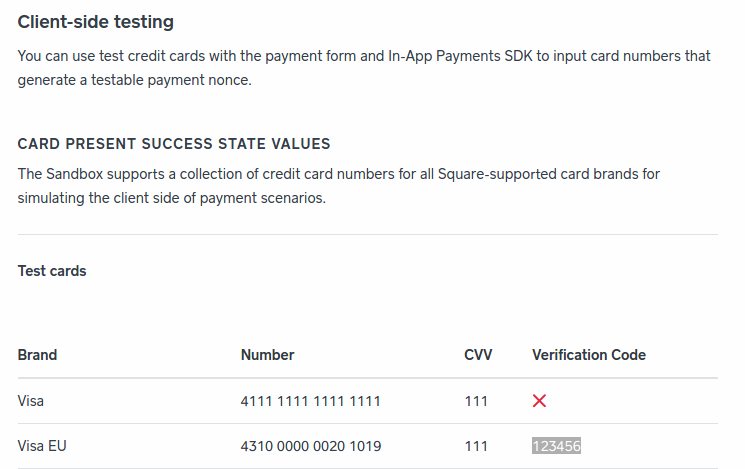Image resolution: width=745 pixels, height=469 pixels.
Task: Click the Visa brand cell
Action: click(x=31, y=401)
